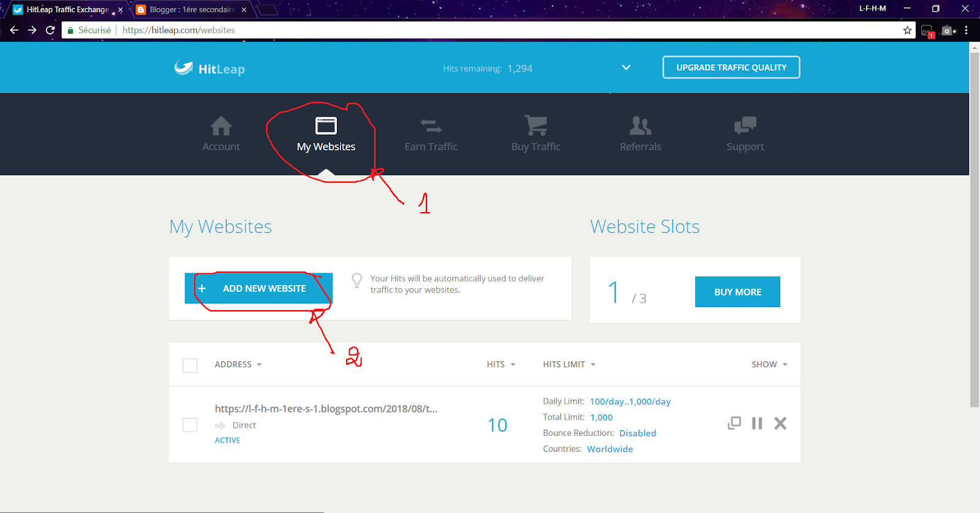Screen dimensions: 980x513
Task: Go forward with the browser forward arrow
Action: (32, 30)
